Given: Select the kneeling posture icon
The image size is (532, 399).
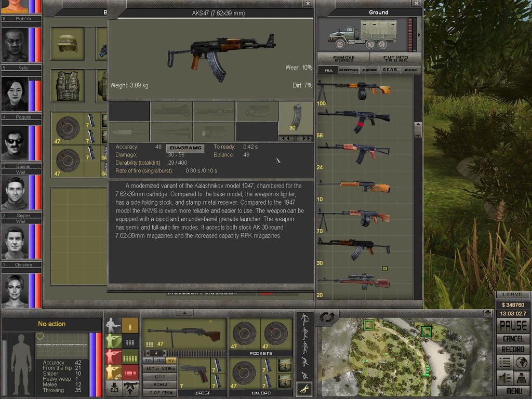Looking at the screenshot, I should [x=304, y=375].
